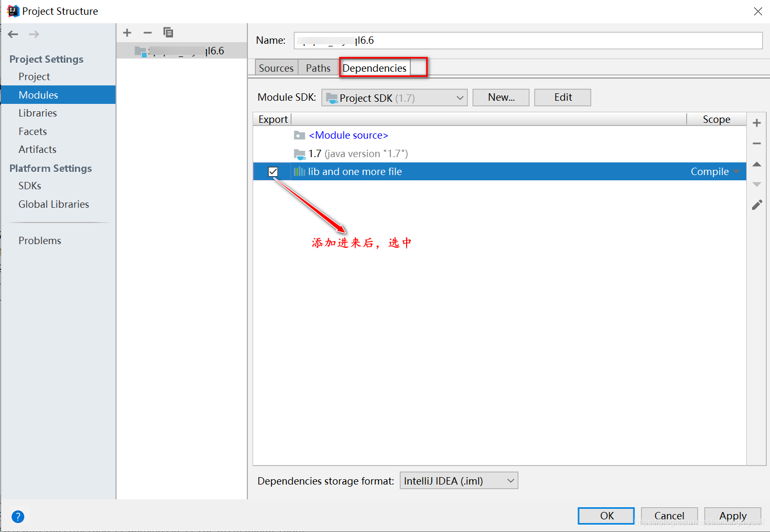Image resolution: width=770 pixels, height=532 pixels.
Task: Confirm with the OK button
Action: click(607, 516)
